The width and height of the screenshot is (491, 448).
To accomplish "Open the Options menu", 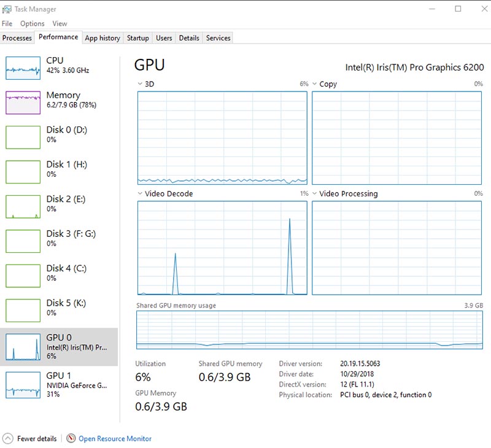I will 32,23.
